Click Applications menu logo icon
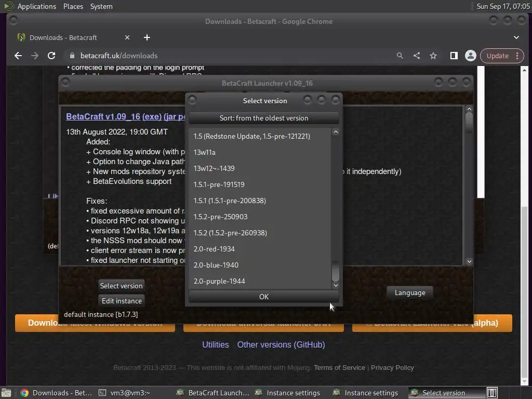This screenshot has width=532, height=399. [8, 6]
